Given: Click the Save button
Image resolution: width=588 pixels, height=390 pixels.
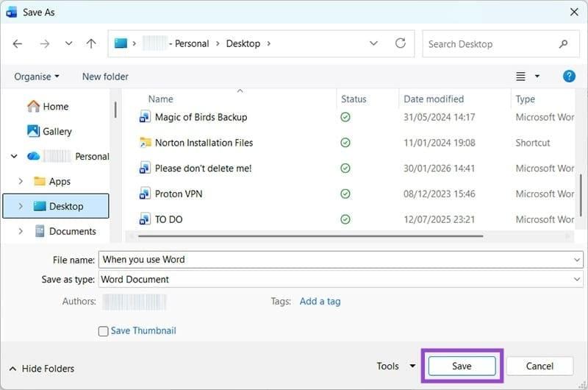Looking at the screenshot, I should (x=462, y=366).
